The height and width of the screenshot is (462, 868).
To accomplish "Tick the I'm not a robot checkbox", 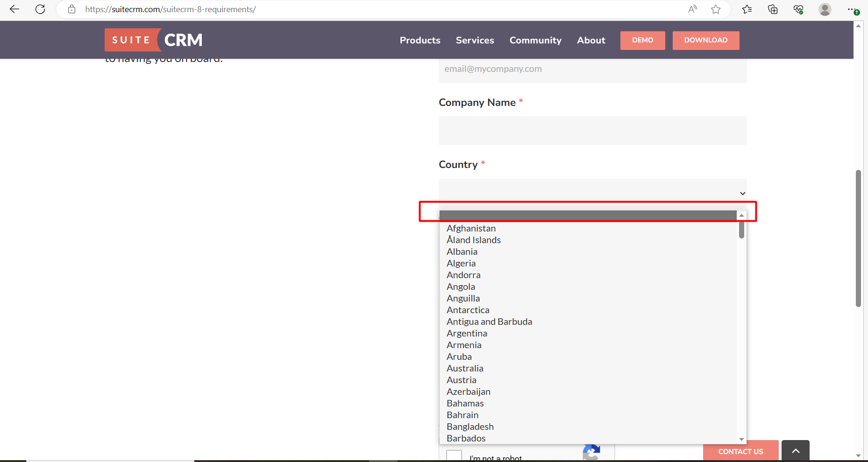I will point(454,455).
